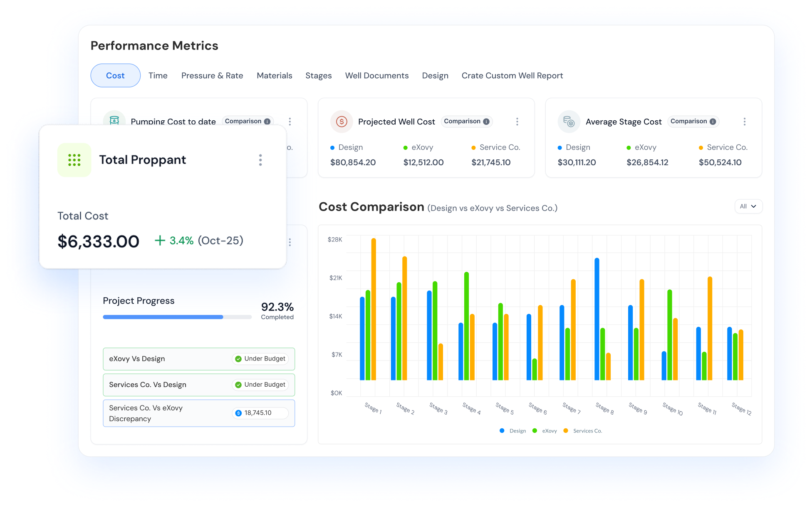Expand the All filter dropdown

[748, 206]
